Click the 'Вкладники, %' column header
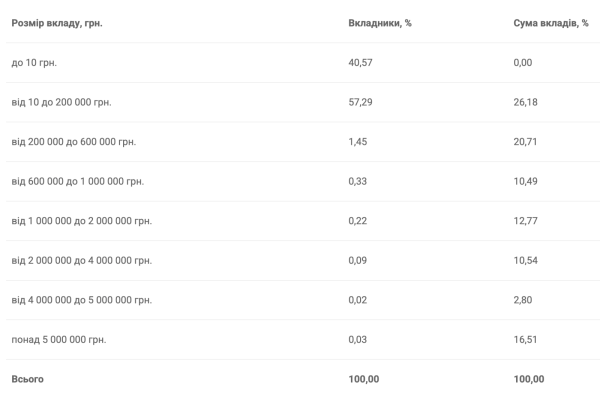Screen dimensions: 600x405 (380, 23)
